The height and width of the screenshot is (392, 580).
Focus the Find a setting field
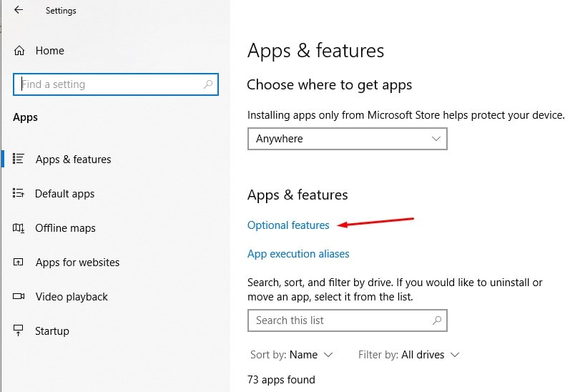[107, 84]
